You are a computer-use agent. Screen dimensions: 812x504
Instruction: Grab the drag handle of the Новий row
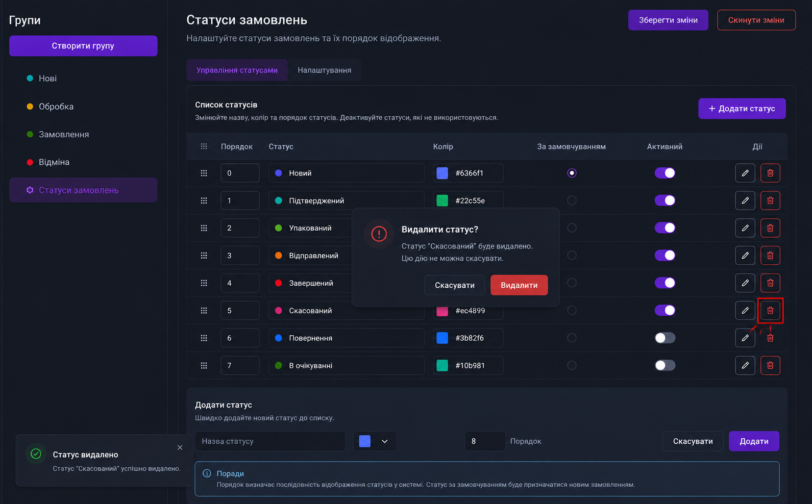pyautogui.click(x=204, y=173)
